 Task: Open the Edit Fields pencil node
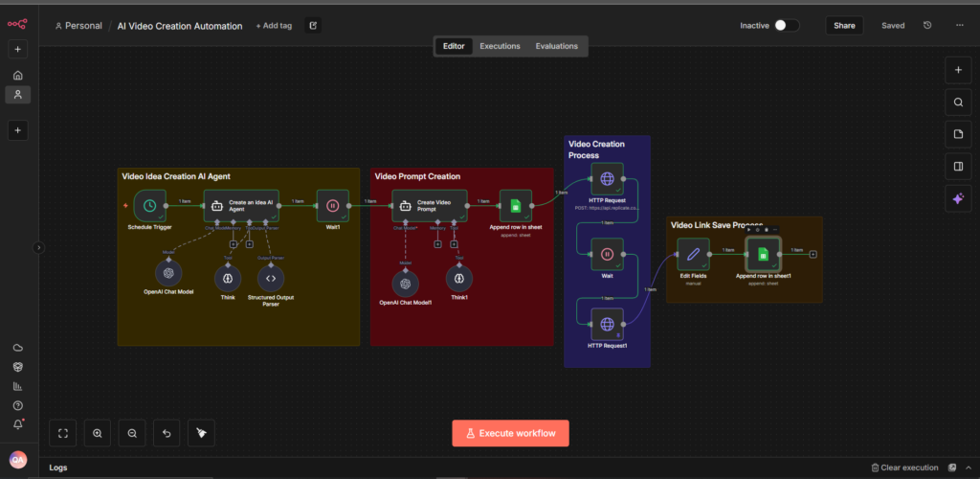tap(693, 255)
